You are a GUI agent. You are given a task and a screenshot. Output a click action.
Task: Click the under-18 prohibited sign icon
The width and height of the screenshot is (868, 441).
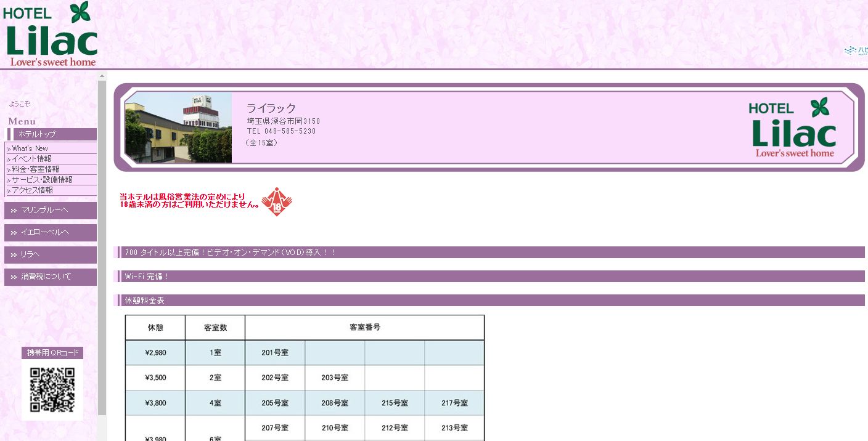click(277, 201)
